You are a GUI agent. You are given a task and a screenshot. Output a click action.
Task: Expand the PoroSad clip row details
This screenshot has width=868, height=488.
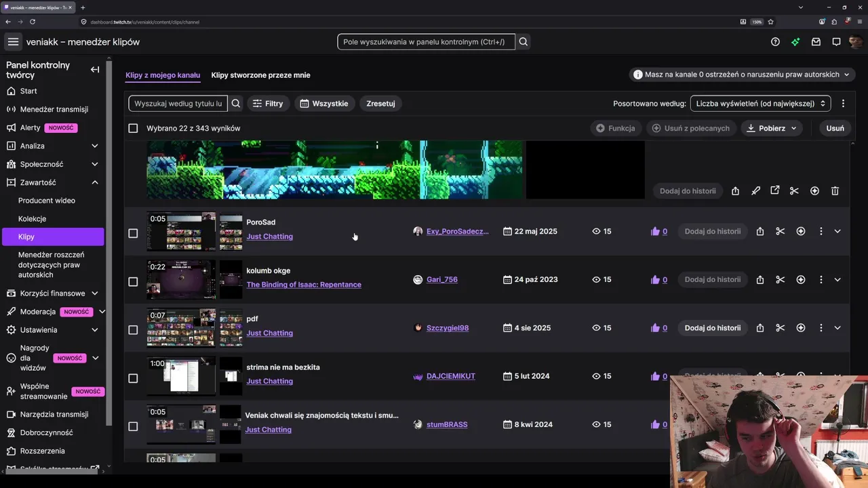[x=837, y=231]
